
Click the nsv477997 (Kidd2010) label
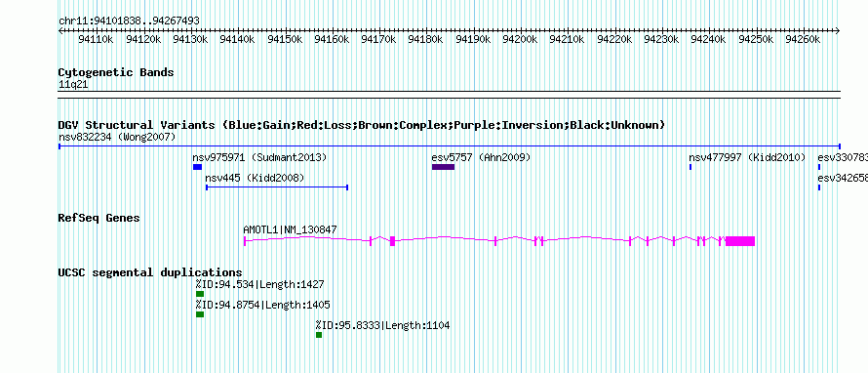[x=747, y=157]
